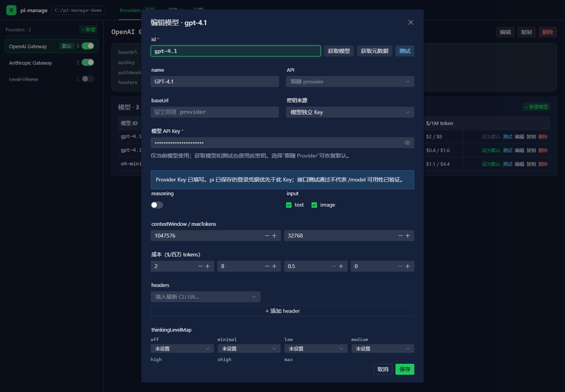This screenshot has width=565, height=392.
Task: Open the thinkingLevelMap off dropdown
Action: click(182, 348)
